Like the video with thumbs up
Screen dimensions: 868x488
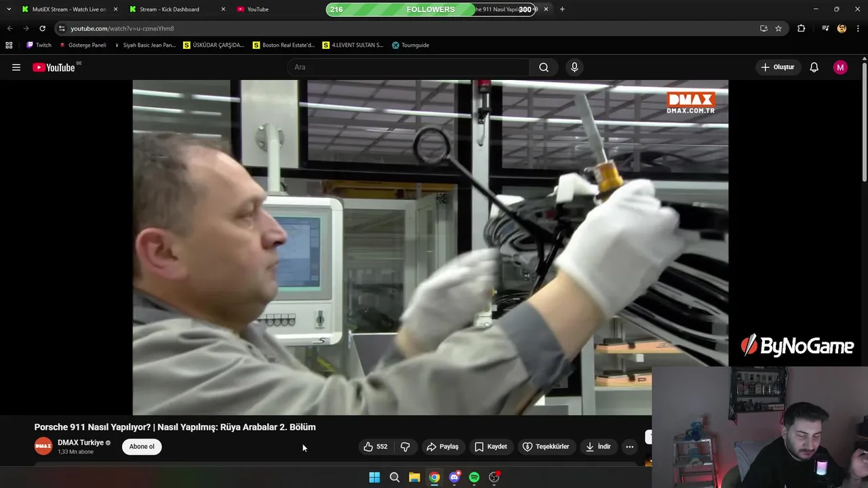pos(376,447)
